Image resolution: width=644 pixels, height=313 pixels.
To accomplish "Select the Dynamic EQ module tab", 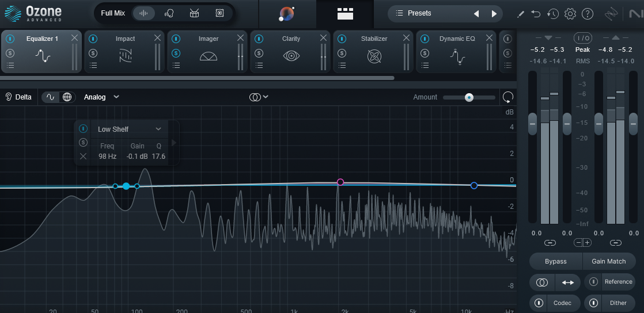I will point(457,51).
